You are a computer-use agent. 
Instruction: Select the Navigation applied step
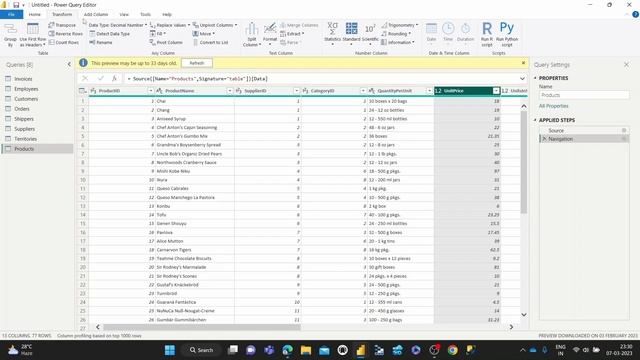pos(584,139)
